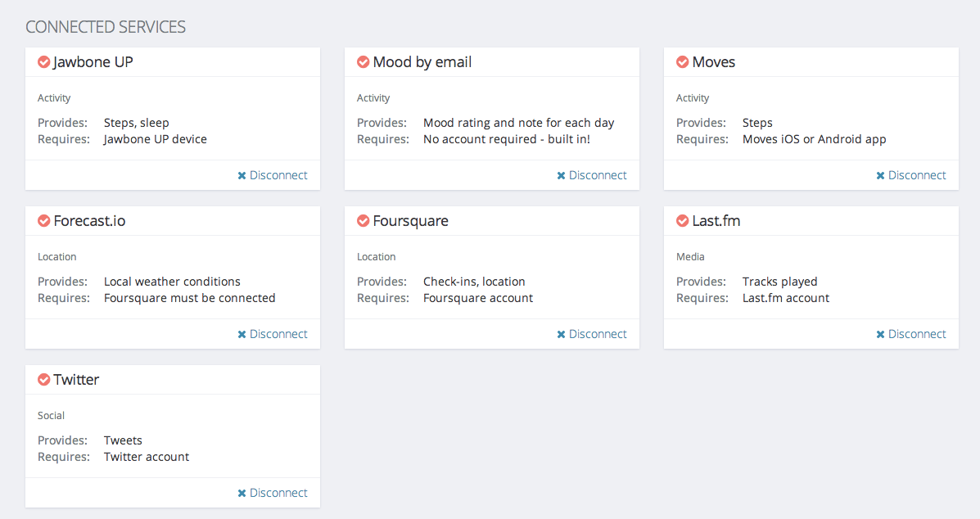980x519 pixels.
Task: Select the Twitter card title
Action: [x=76, y=380]
